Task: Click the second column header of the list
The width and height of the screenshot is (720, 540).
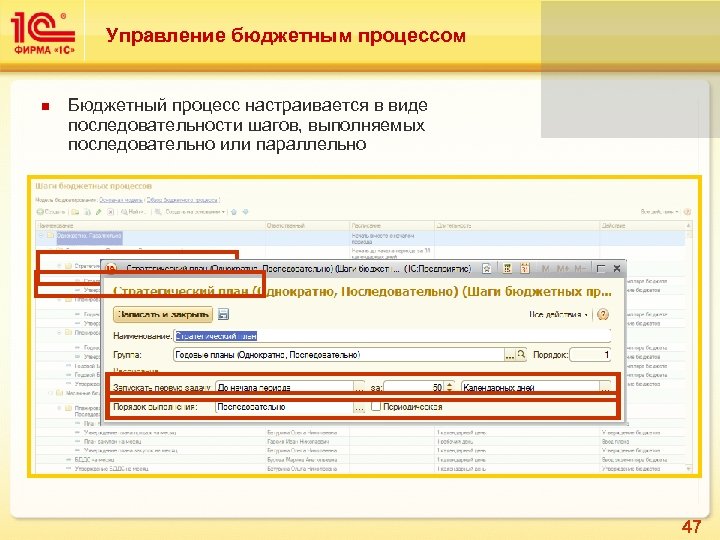Action: click(x=307, y=226)
